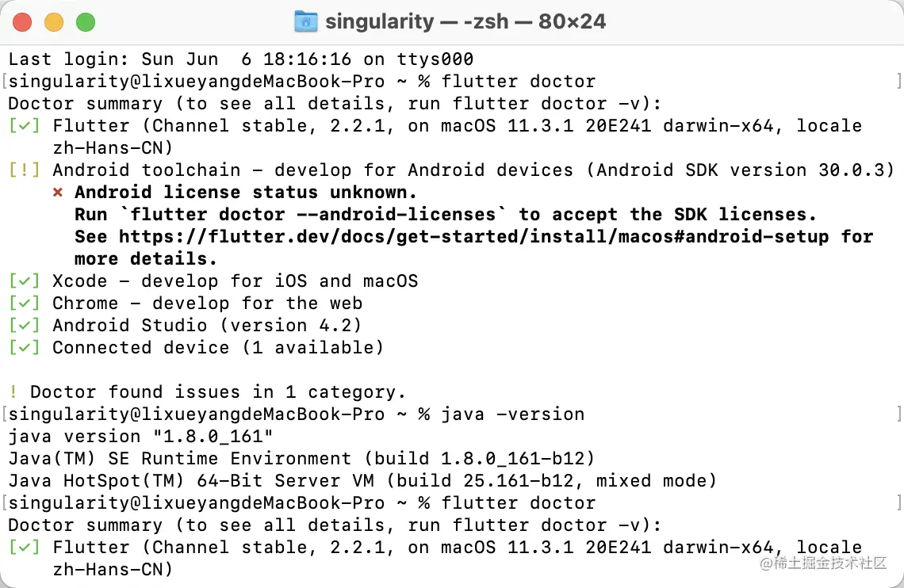Click the green checkmark beside Flutter
904x588 pixels.
[x=26, y=125]
